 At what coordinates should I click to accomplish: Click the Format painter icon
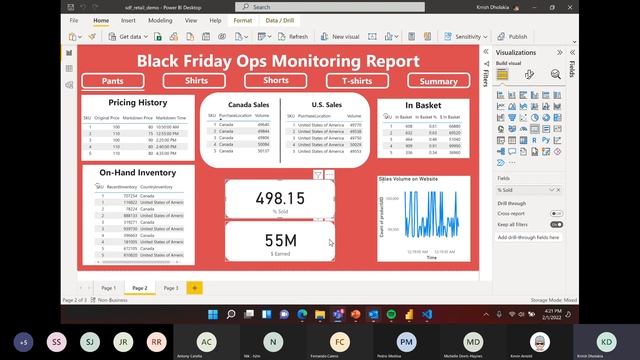[92, 37]
